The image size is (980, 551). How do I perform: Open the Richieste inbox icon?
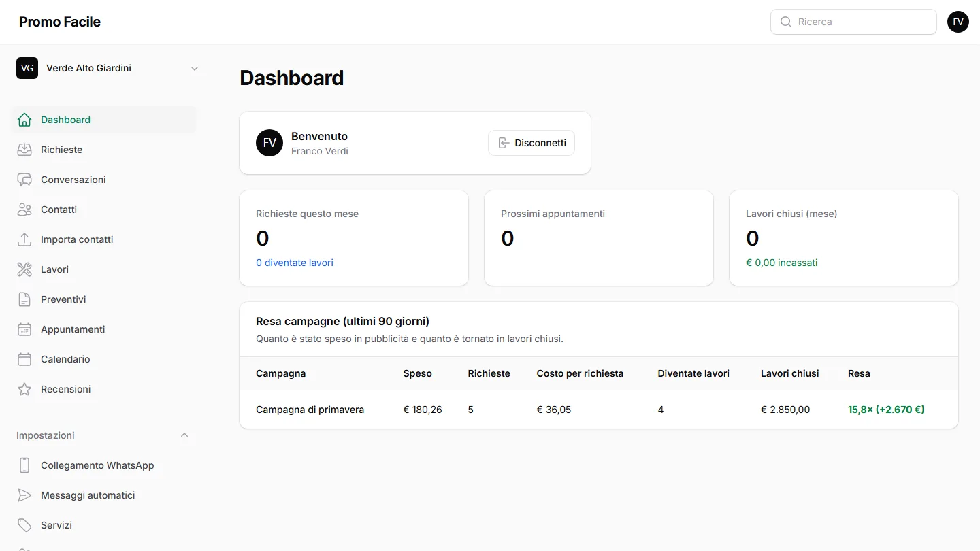(24, 150)
